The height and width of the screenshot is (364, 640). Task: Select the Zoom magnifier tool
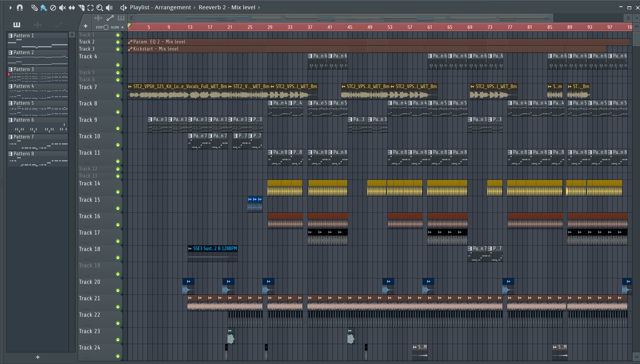[x=100, y=8]
